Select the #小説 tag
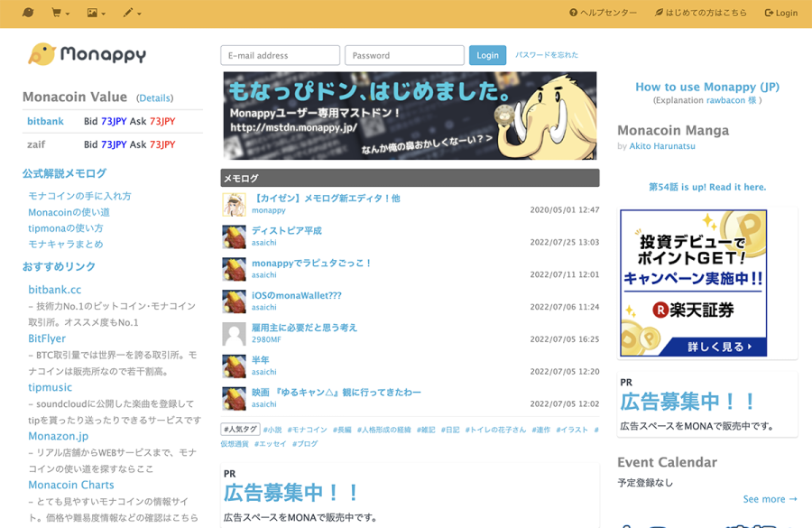812x528 pixels. pos(272,430)
